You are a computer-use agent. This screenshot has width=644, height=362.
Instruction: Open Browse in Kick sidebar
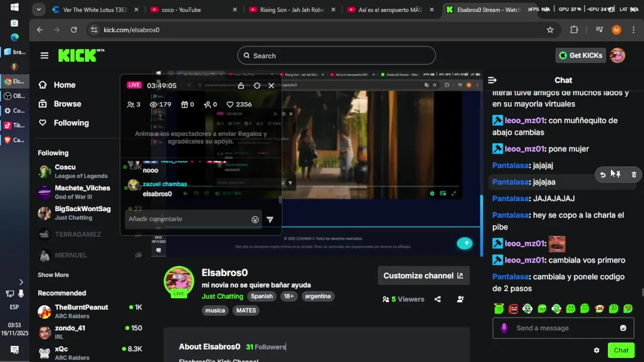pyautogui.click(x=60, y=104)
